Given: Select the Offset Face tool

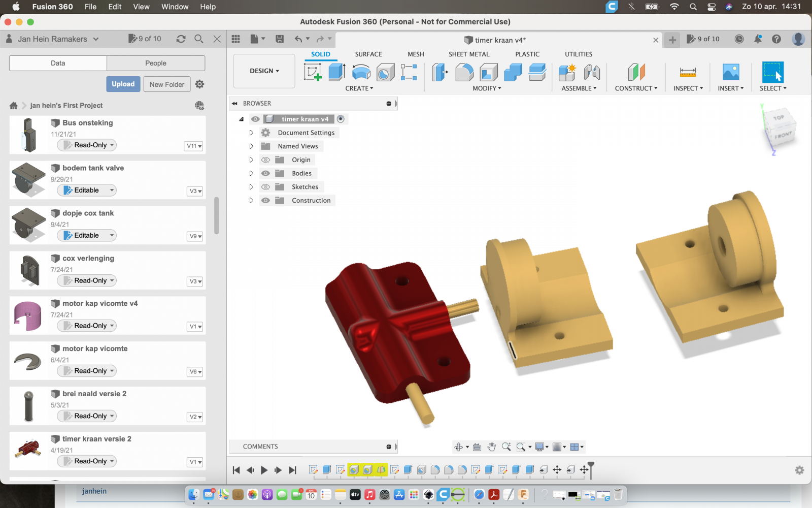Looking at the screenshot, I should click(537, 72).
